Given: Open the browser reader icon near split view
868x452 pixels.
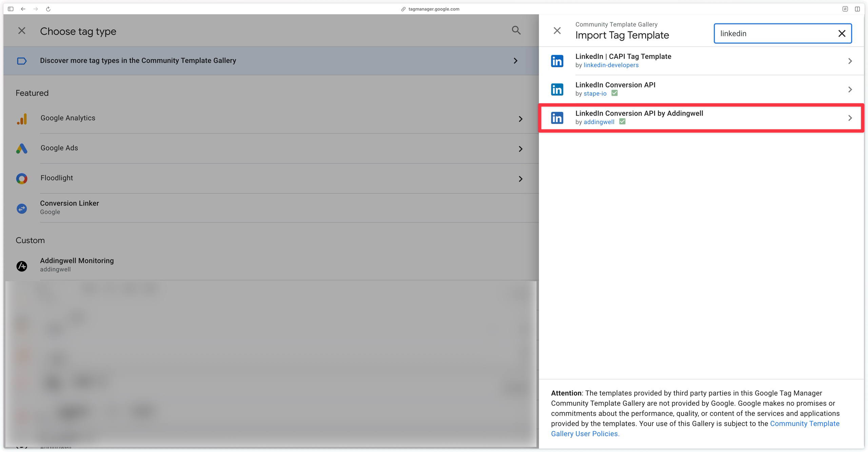Looking at the screenshot, I should click(845, 9).
